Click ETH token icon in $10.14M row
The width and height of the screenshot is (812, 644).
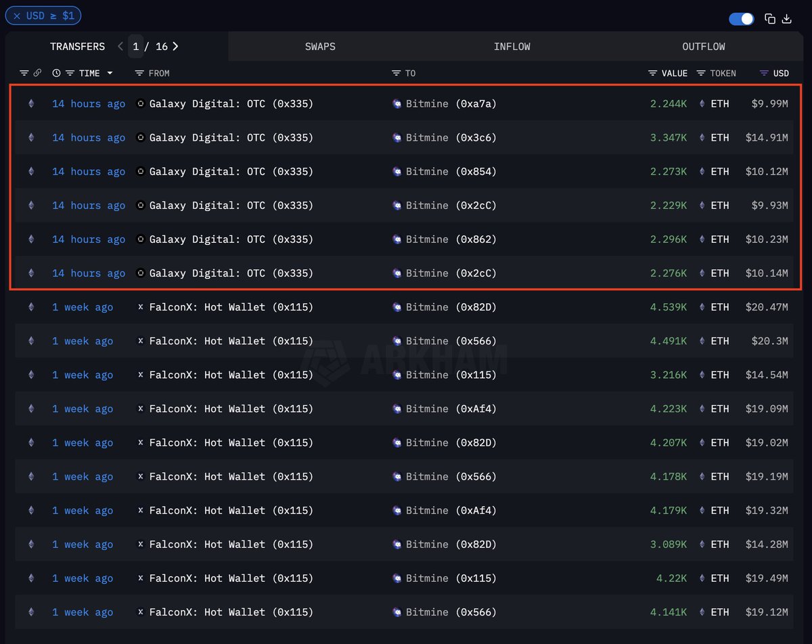coord(702,273)
